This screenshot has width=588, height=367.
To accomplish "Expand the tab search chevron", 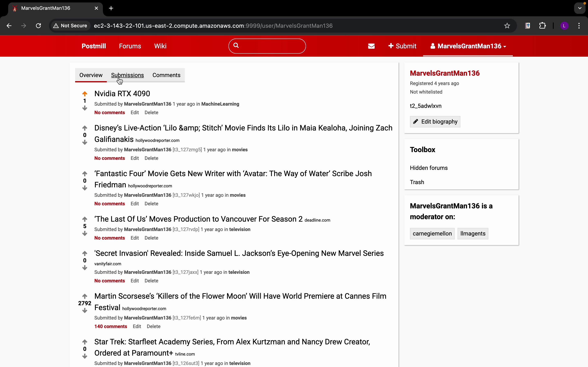I will point(580,8).
